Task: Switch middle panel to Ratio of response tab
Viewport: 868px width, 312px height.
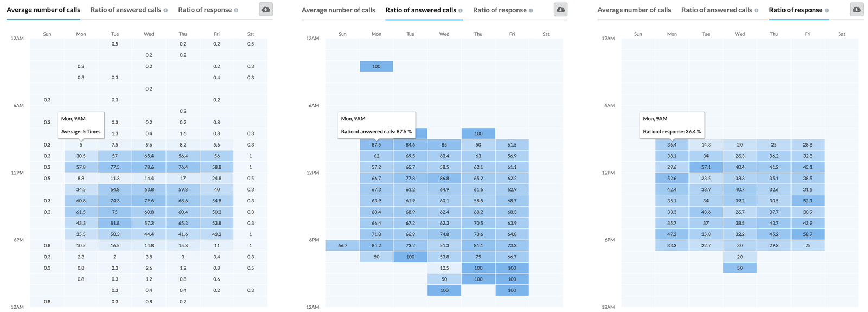Action: click(500, 10)
